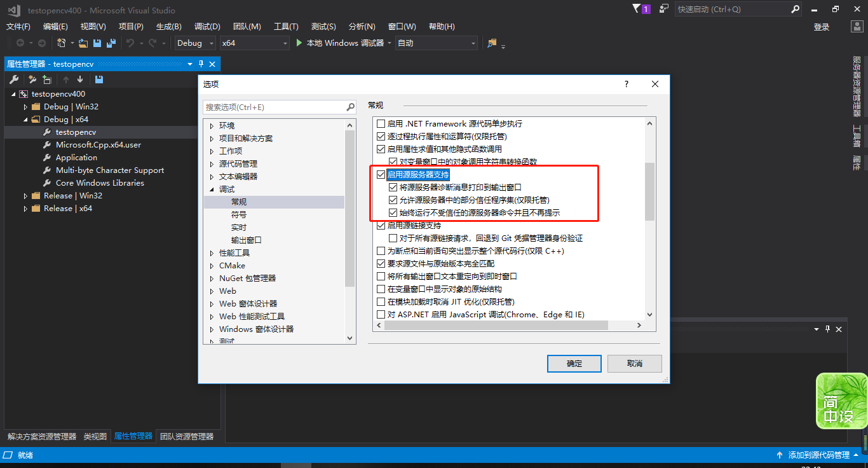Screen dimensions: 868x468
Task: Toggle 要求源文件与原始版本完全匹配 checkbox
Action: [381, 264]
